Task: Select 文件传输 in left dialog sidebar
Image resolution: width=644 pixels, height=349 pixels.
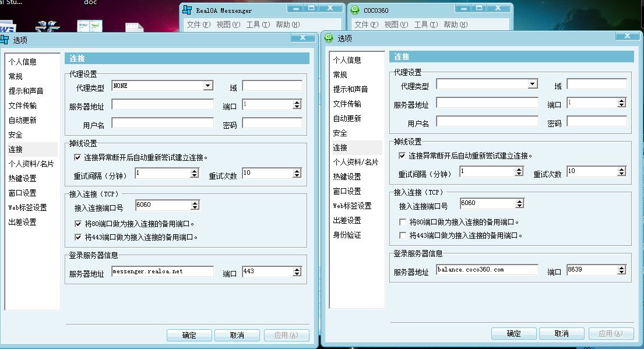Action: (x=23, y=105)
